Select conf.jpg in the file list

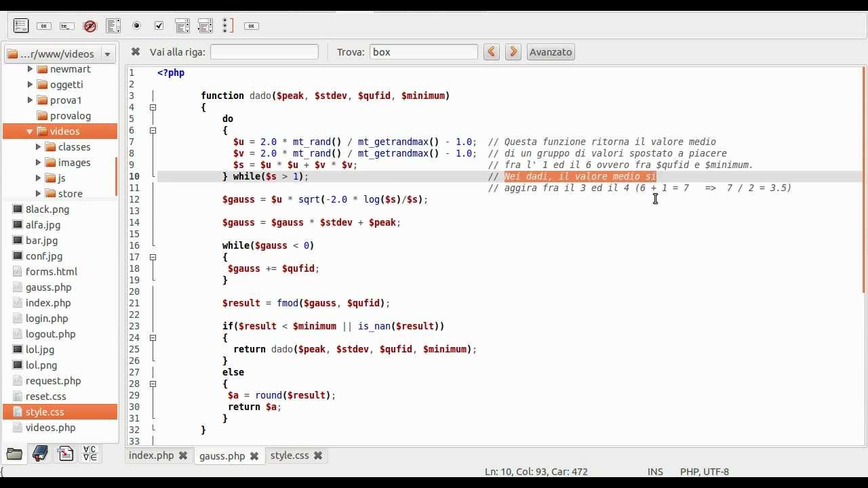[x=44, y=256]
